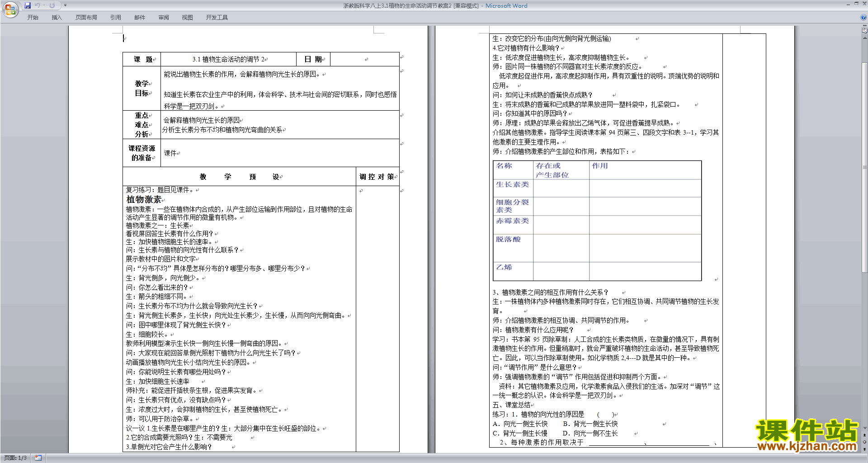Screen dimensions: 868x463
Task: Click the '课 题' label cell
Action: tap(142, 59)
